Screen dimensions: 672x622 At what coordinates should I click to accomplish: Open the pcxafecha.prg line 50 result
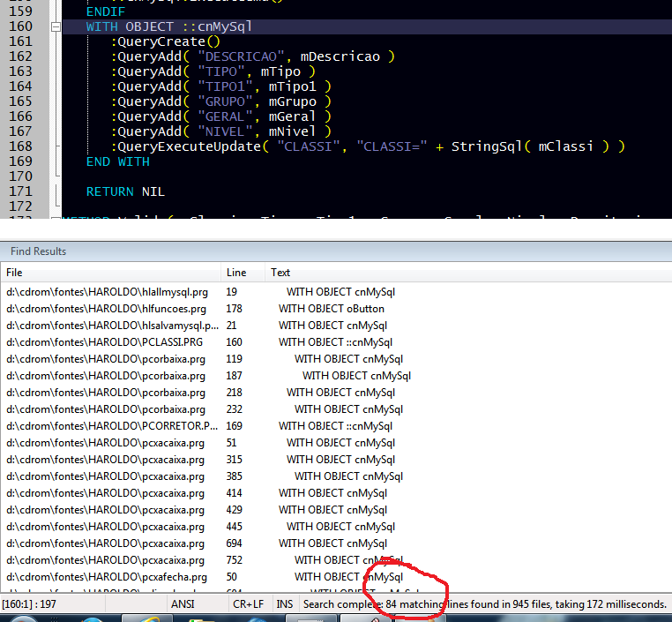[x=106, y=577]
